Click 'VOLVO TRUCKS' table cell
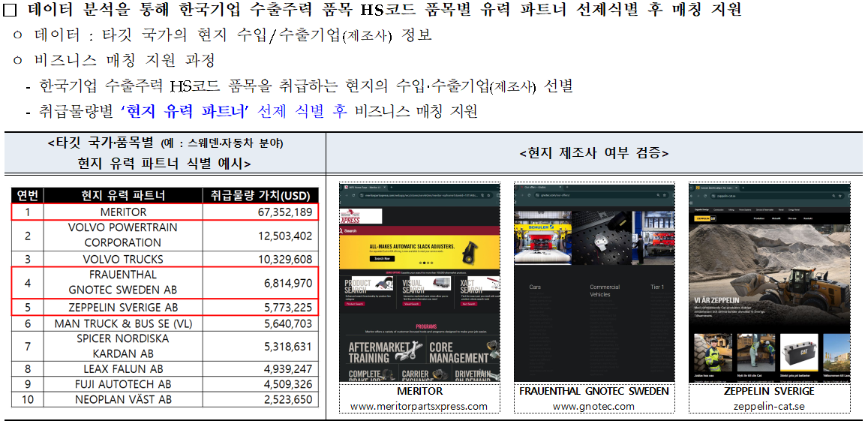 tap(123, 259)
